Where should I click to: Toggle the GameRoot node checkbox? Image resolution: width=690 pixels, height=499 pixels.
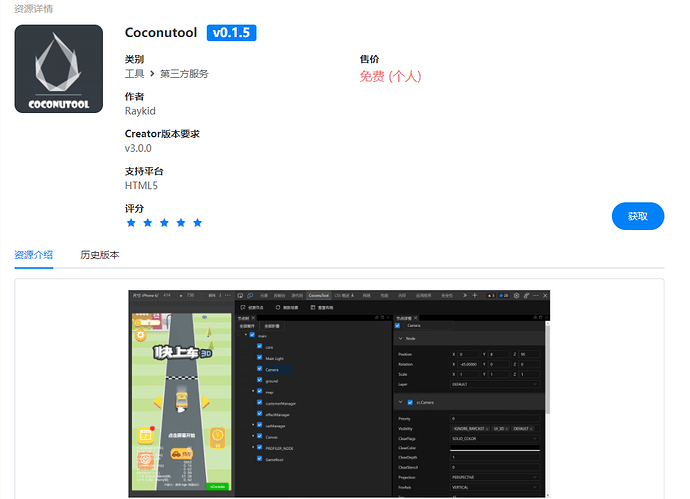coord(260,459)
